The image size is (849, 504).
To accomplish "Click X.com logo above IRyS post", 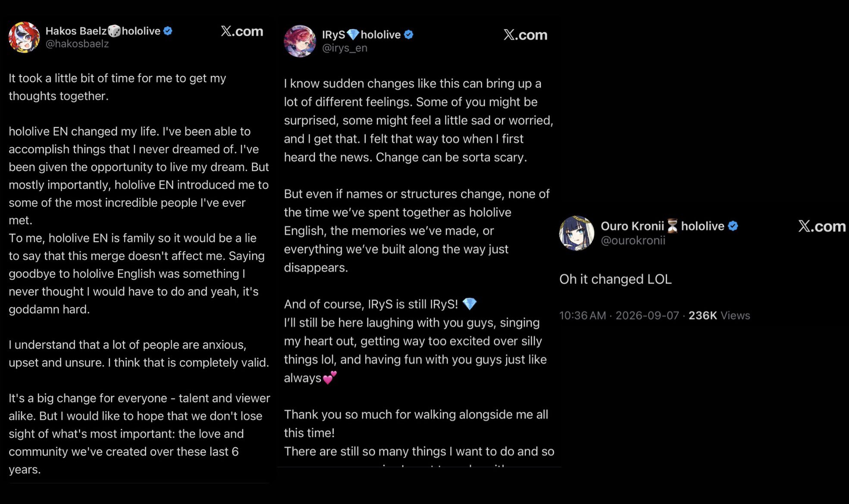I will [525, 35].
